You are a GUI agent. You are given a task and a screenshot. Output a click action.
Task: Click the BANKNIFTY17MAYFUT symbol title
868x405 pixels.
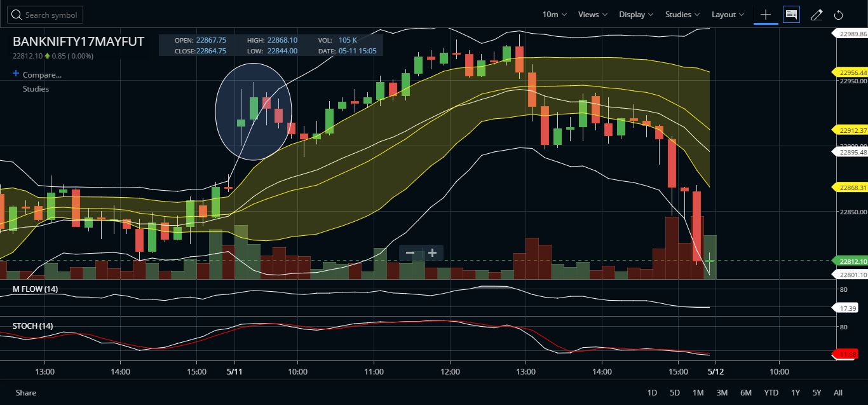pos(78,42)
